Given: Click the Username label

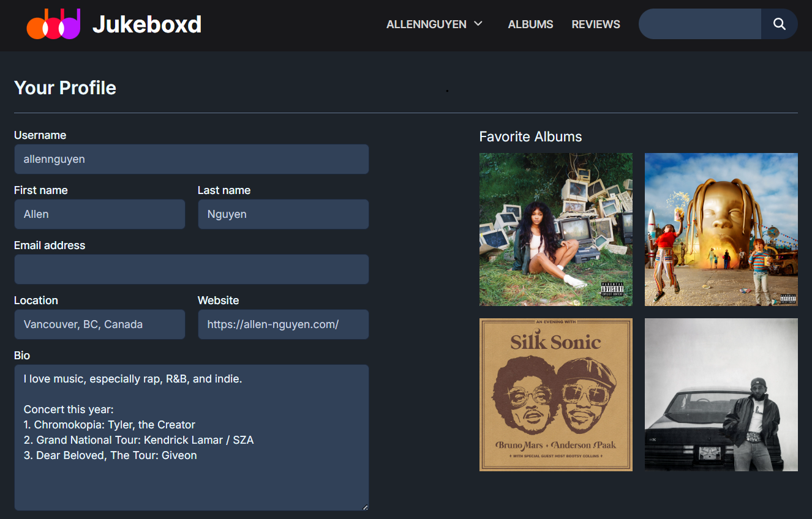Looking at the screenshot, I should pos(40,135).
